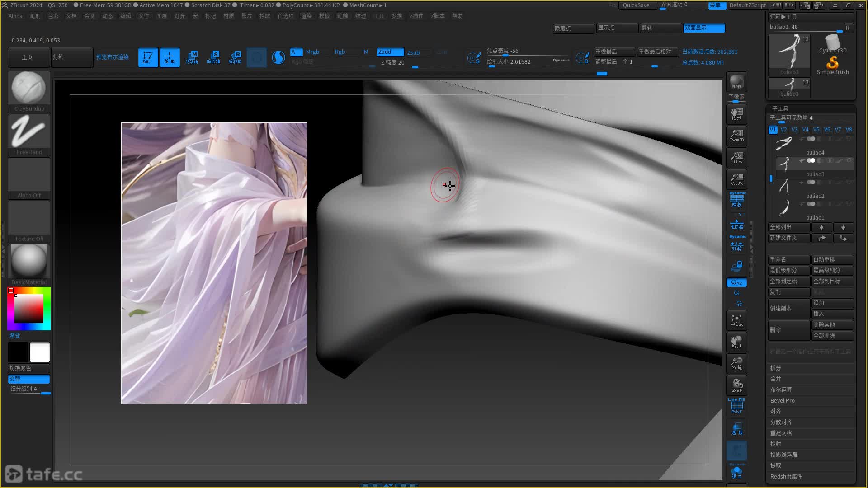The width and height of the screenshot is (868, 488).
Task: Expand the 布尔运算 (Boolean) section
Action: coord(781,389)
